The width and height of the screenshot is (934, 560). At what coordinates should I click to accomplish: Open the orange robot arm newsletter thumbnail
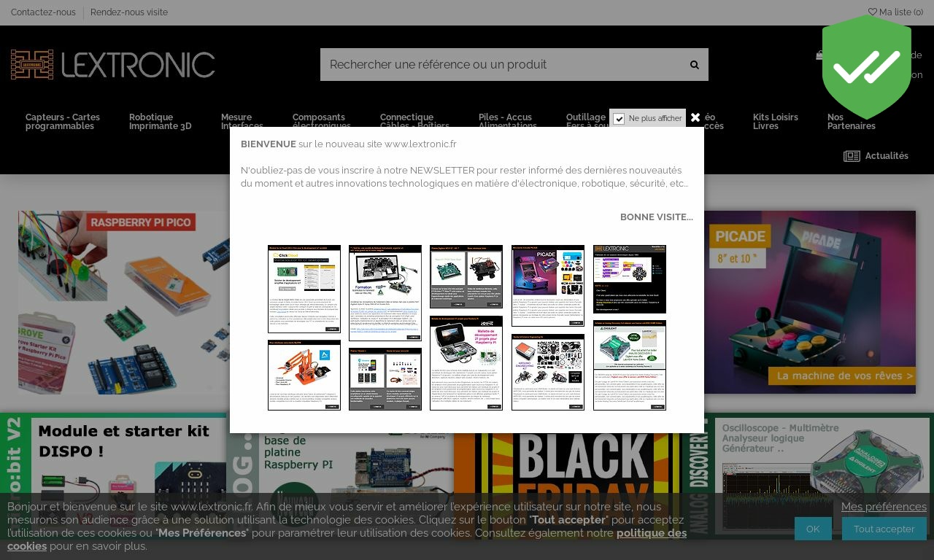click(x=304, y=376)
